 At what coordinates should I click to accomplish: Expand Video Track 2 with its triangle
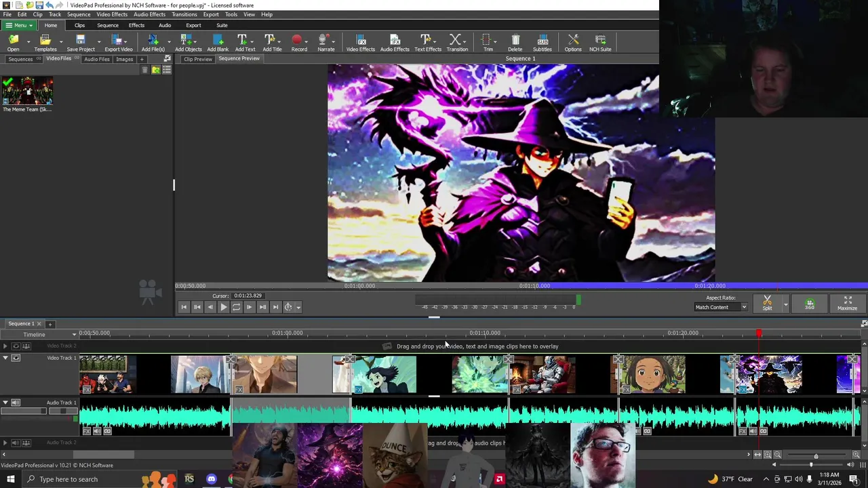click(5, 346)
